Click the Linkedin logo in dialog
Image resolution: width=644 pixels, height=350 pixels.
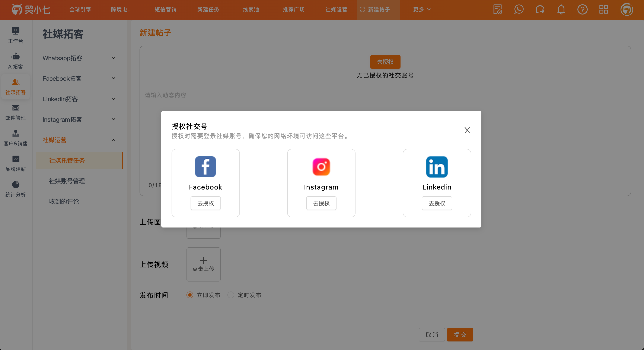click(437, 167)
